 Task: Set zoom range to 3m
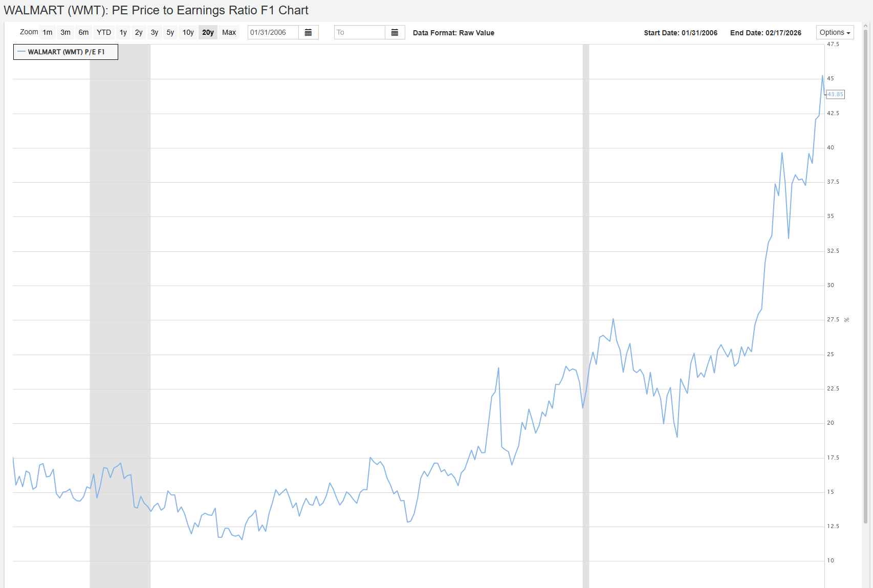(66, 33)
